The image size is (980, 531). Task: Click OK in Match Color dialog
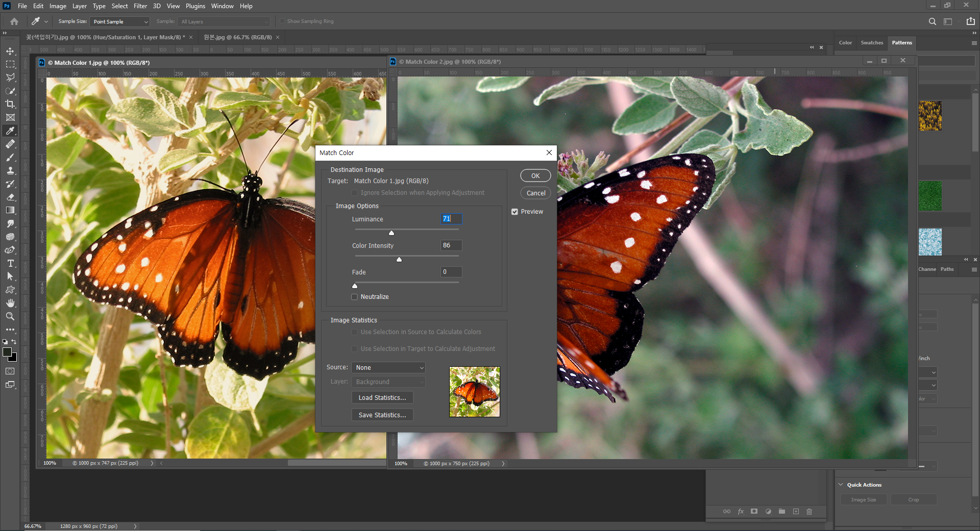(x=535, y=176)
